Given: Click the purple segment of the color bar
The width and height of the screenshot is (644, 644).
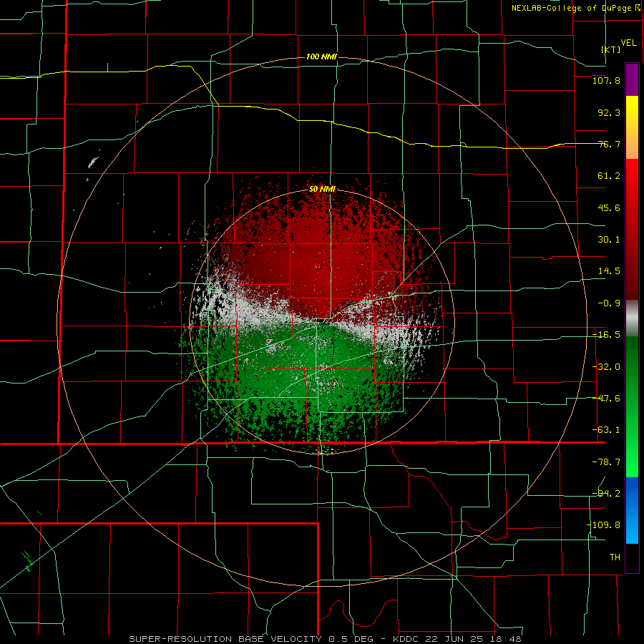Looking at the screenshot, I should coord(632,79).
